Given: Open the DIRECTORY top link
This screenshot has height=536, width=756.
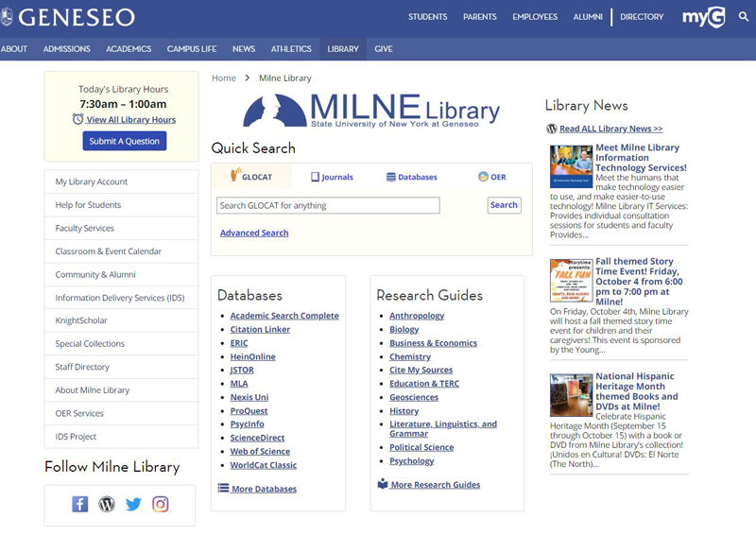Looking at the screenshot, I should pos(642,17).
